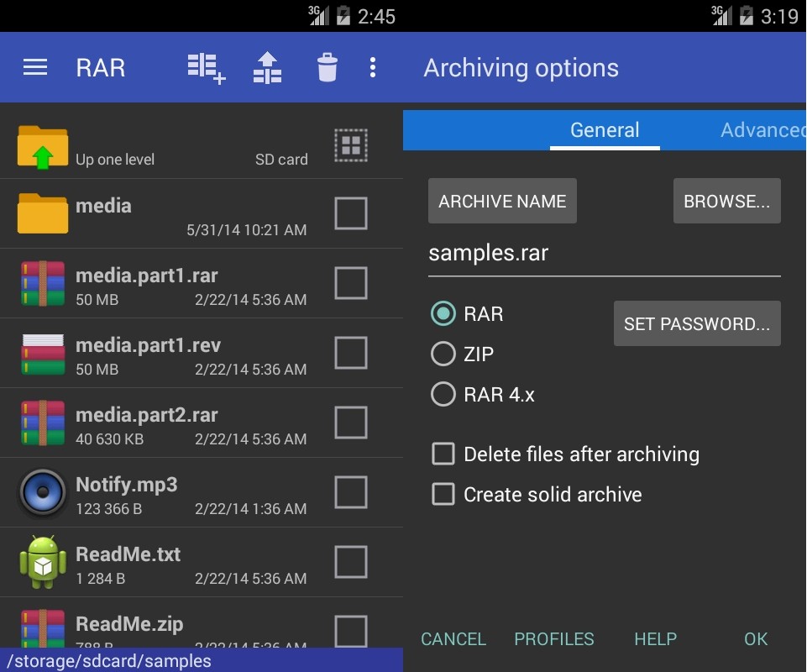
Task: Tap the extract files icon
Action: pos(267,68)
